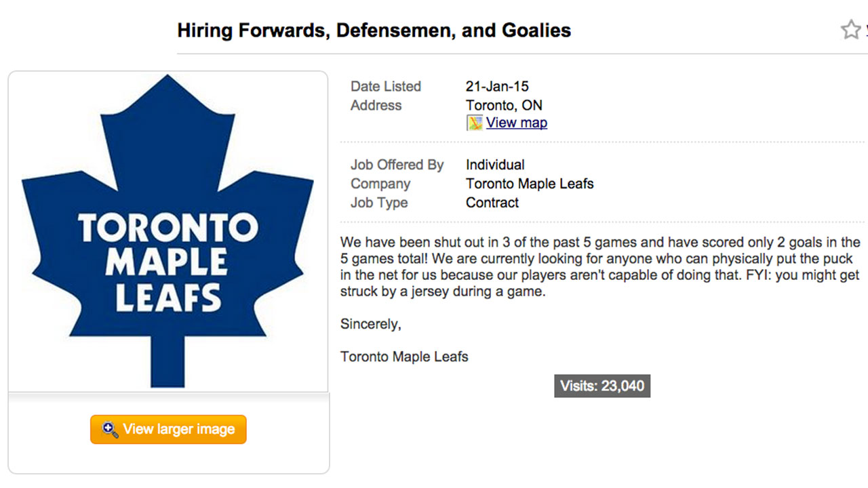
Task: Click the Date Listed label
Action: 385,86
